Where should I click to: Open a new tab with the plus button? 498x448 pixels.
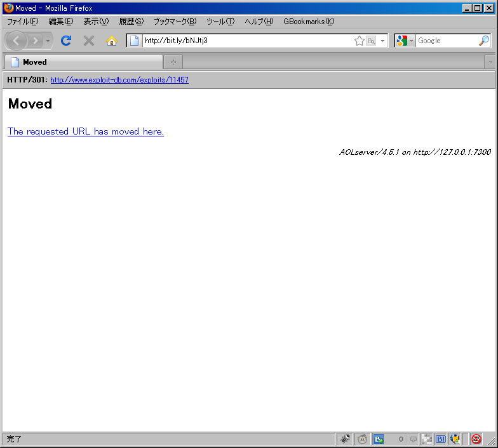tap(173, 62)
